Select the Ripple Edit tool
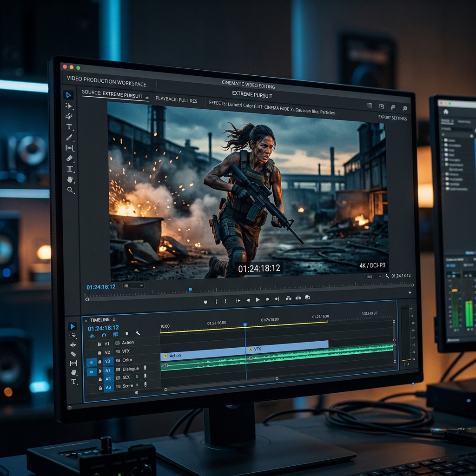 69,116
